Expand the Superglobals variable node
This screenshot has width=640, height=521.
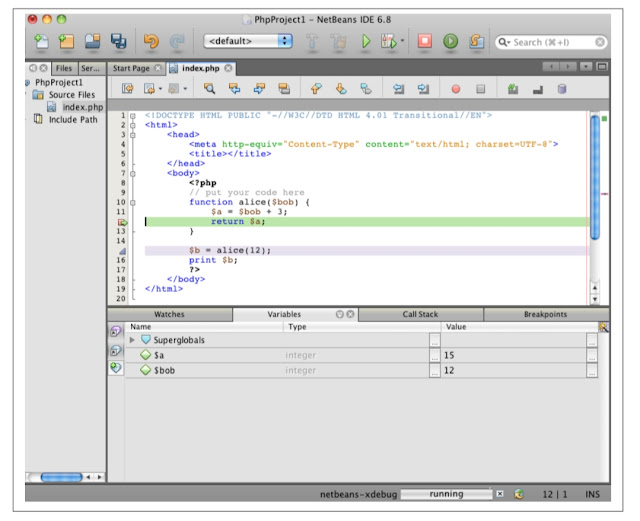coord(134,340)
